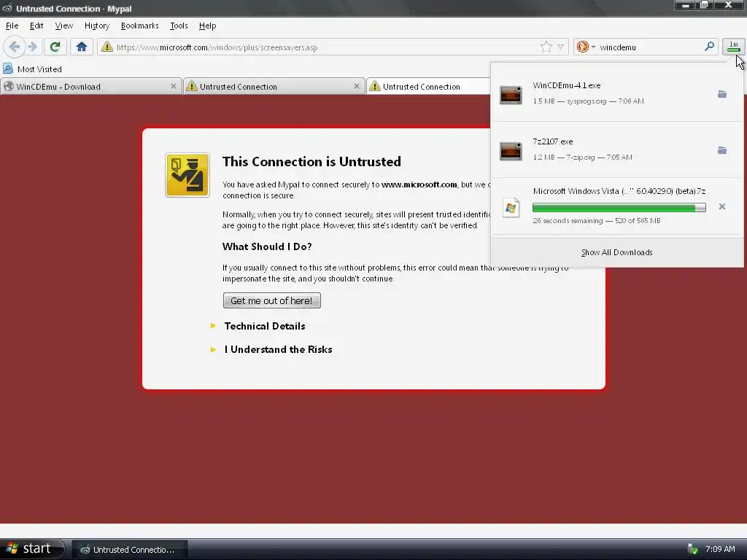The image size is (747, 560).
Task: Click the yellow I Understand the Risks arrow
Action: (x=213, y=349)
